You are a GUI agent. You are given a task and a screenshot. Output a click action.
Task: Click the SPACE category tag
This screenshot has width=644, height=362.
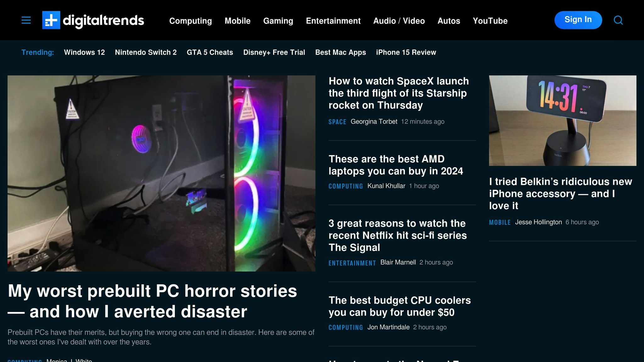[337, 122]
